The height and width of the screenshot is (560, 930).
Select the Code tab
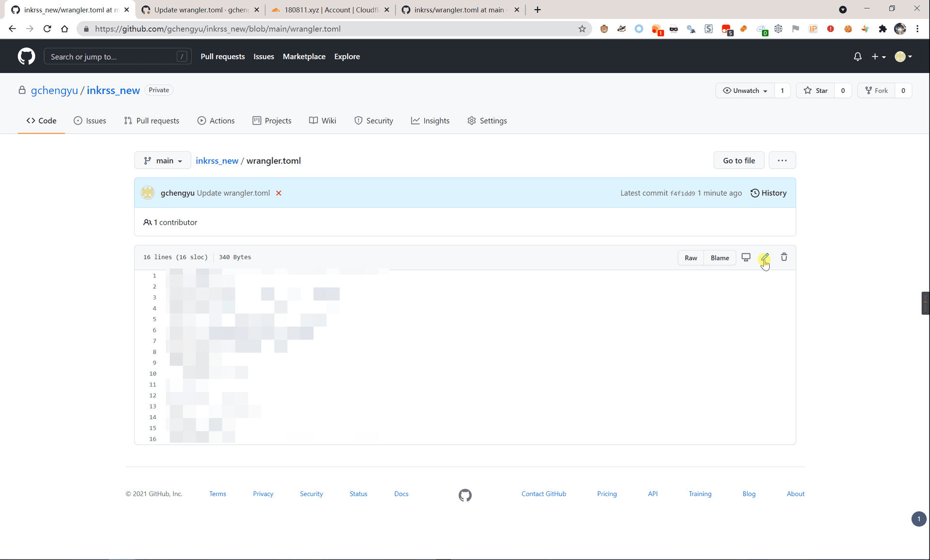[x=41, y=121]
